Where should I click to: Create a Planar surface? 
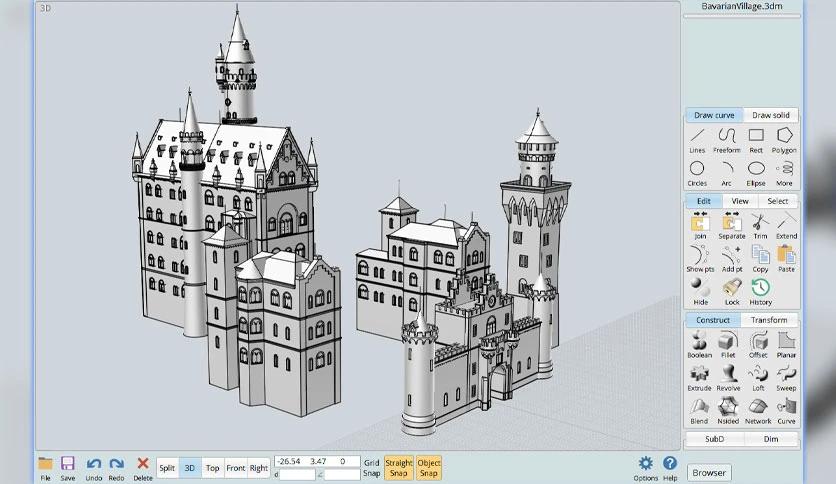pos(786,345)
